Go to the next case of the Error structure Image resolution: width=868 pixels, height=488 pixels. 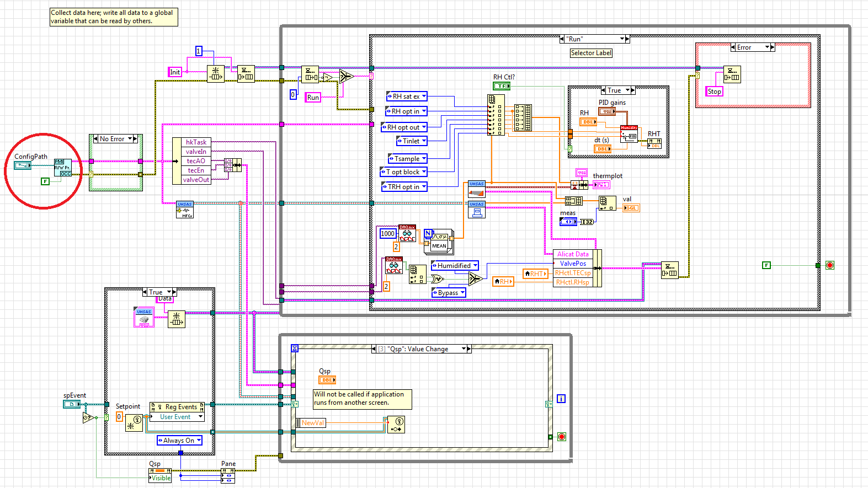pos(772,47)
